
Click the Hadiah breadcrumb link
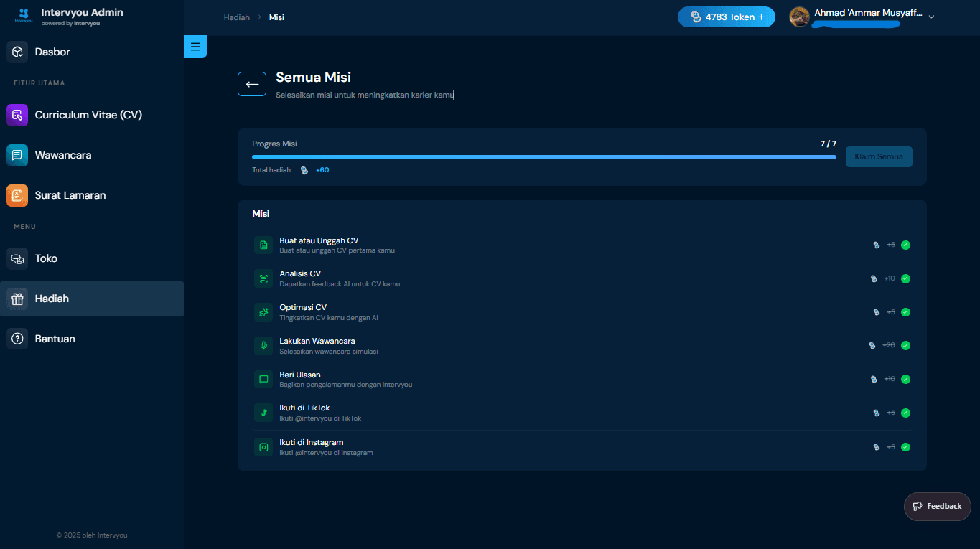(237, 17)
